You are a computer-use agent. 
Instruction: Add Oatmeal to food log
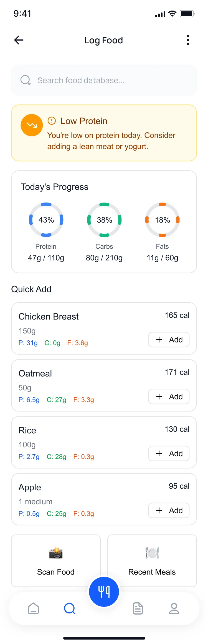pos(169,396)
